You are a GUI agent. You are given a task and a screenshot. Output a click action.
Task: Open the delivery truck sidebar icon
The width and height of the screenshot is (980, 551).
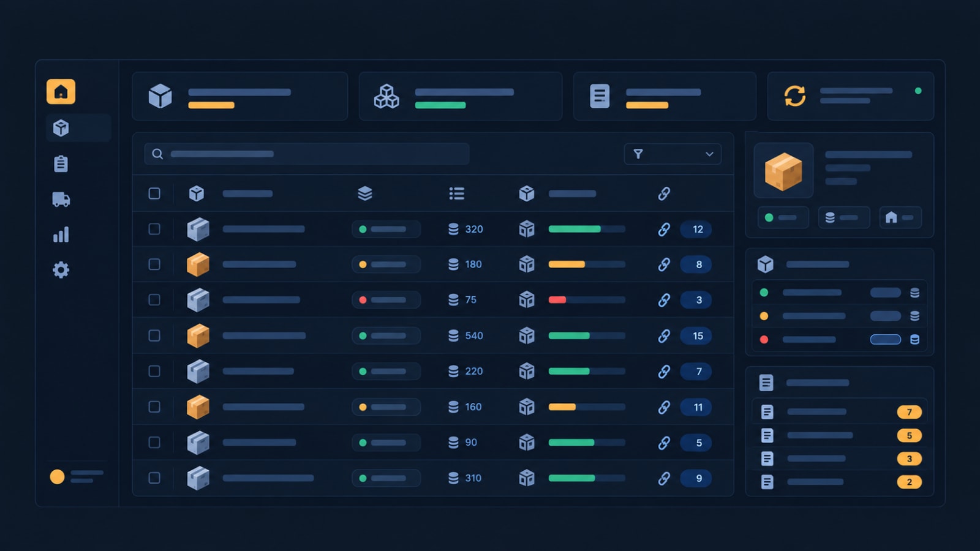click(x=61, y=199)
